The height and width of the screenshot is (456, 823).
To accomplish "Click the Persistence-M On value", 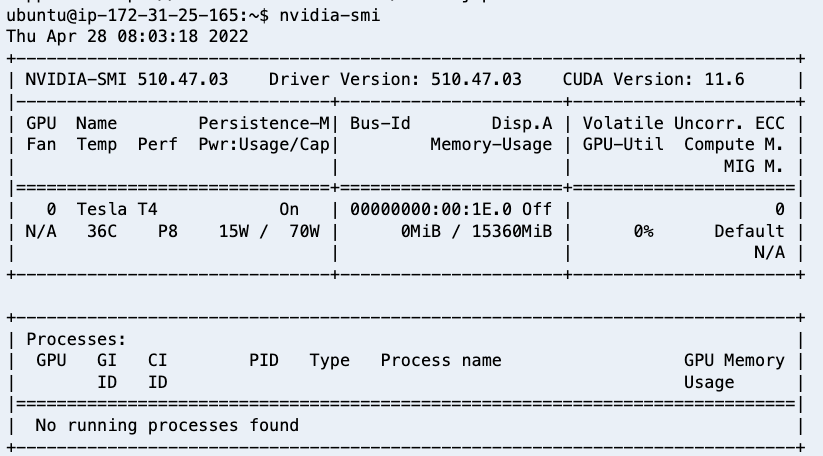I will 289,209.
